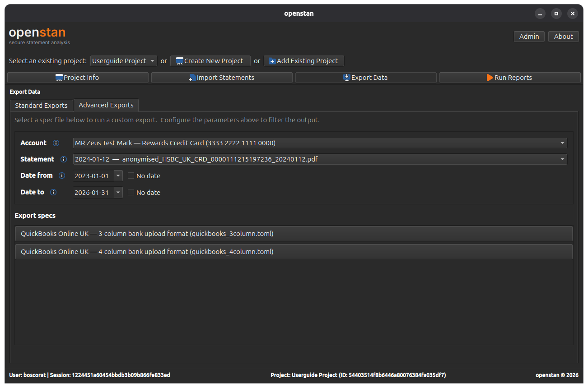Expand the Userguide Project selector dropdown

click(123, 61)
